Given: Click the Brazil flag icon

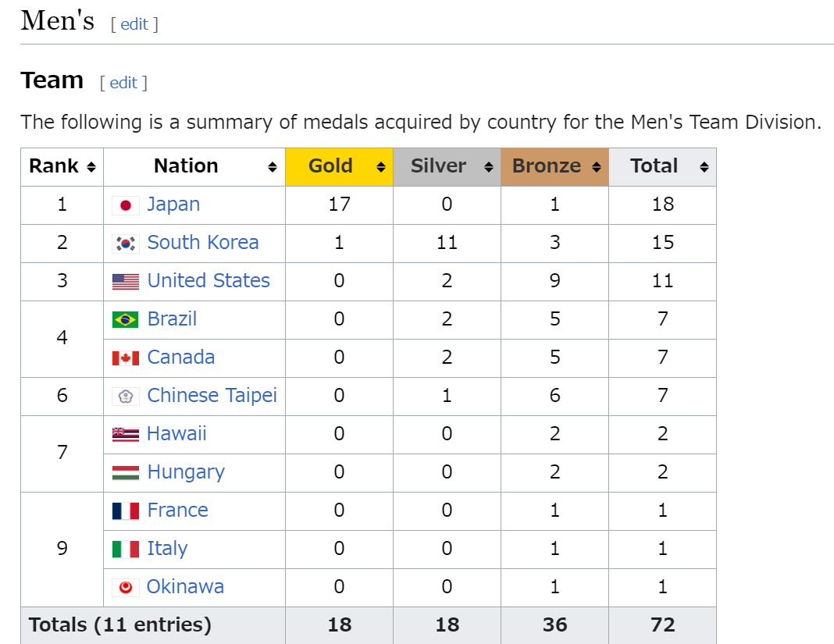Looking at the screenshot, I should tap(126, 320).
